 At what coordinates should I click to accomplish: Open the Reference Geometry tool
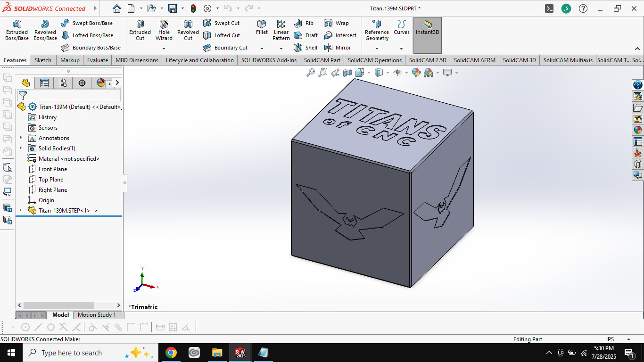click(377, 30)
